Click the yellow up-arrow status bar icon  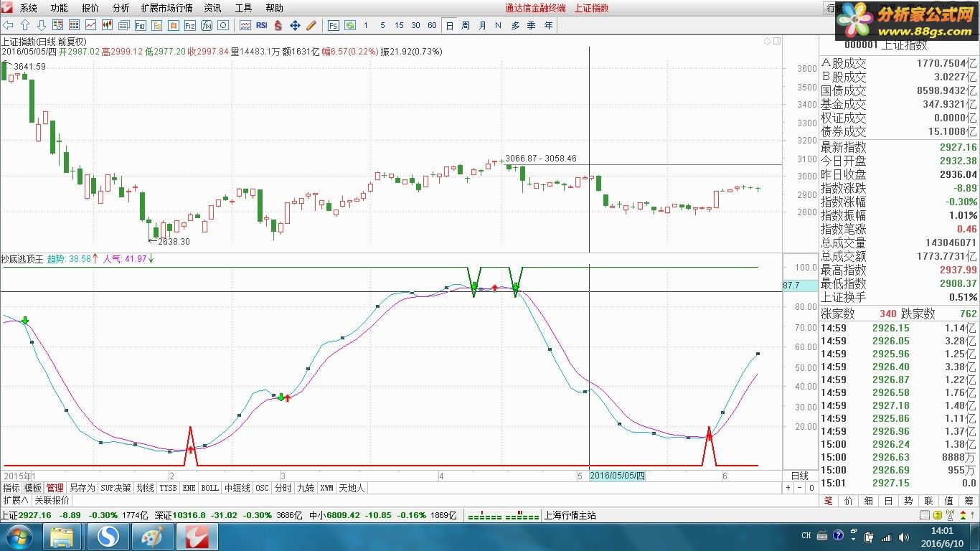pyautogui.click(x=938, y=515)
